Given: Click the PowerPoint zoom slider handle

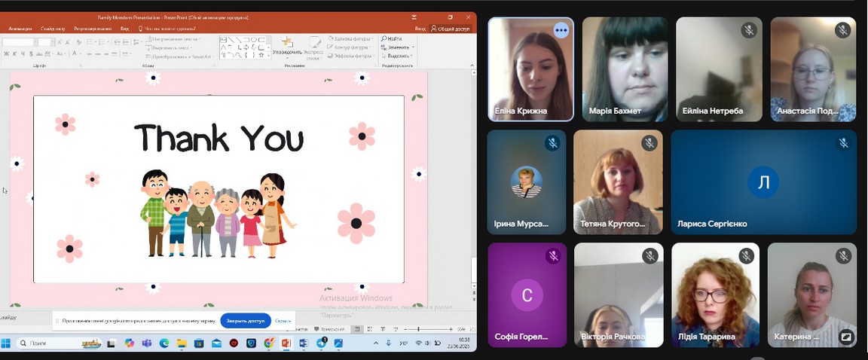Looking at the screenshot, I should (418, 329).
